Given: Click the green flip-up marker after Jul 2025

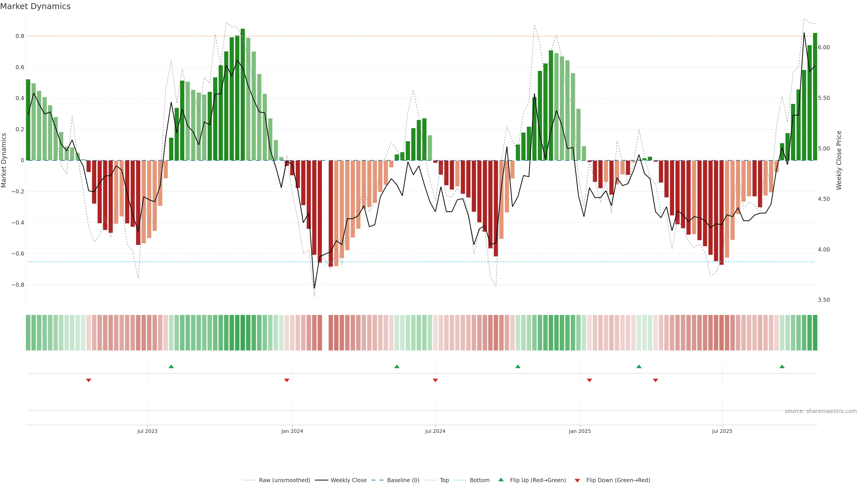Looking at the screenshot, I should [782, 366].
